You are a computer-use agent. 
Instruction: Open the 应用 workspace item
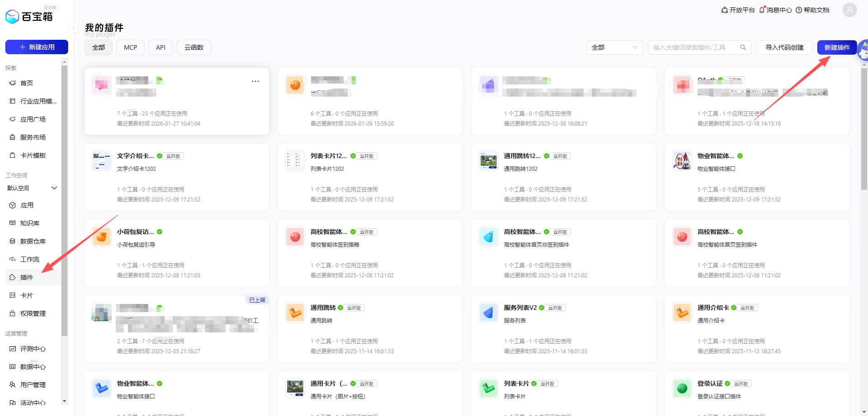[33, 205]
